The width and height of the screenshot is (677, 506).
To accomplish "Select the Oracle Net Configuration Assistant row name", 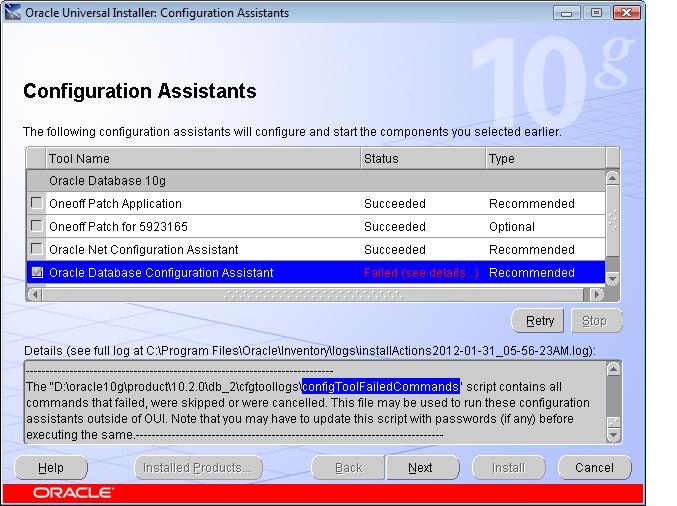I will pos(143,250).
